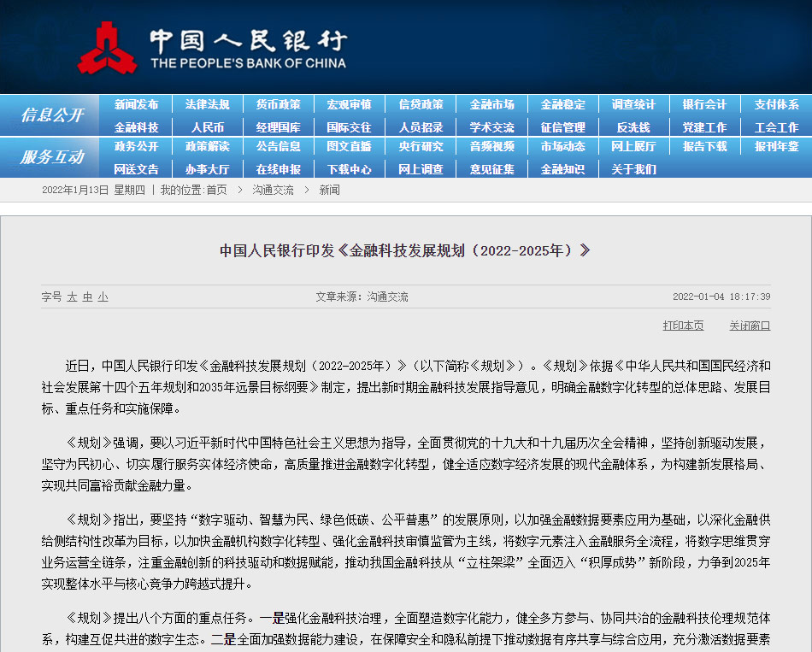Open the 金融市场 section
The image size is (812, 652).
(x=491, y=104)
